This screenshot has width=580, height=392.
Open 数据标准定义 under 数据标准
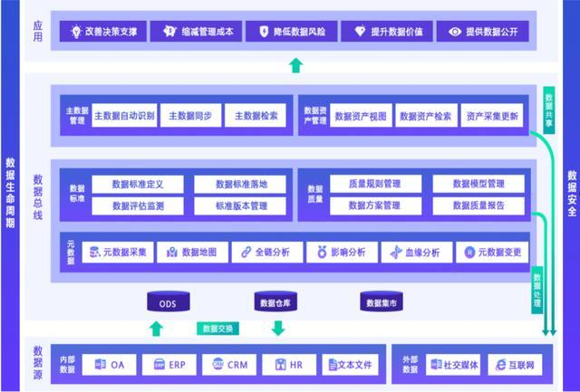point(138,184)
